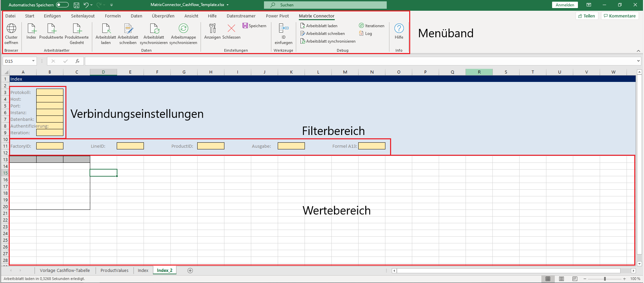
Task: Click the Arbeitsblatt laden icon in Daten
Action: (106, 29)
